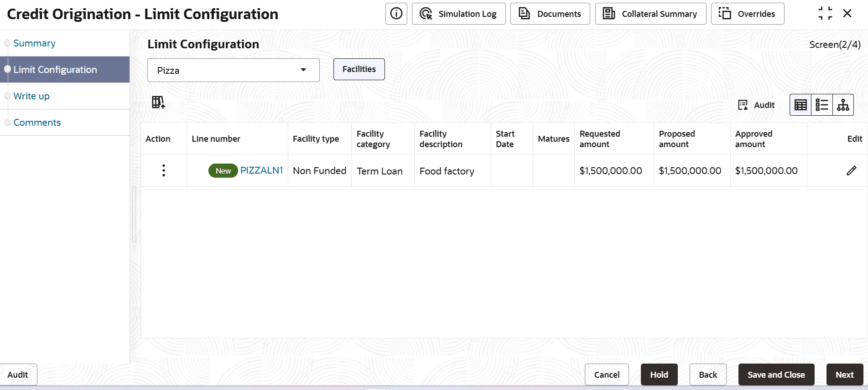View the Collateral Summary
868x390 pixels.
click(x=650, y=14)
